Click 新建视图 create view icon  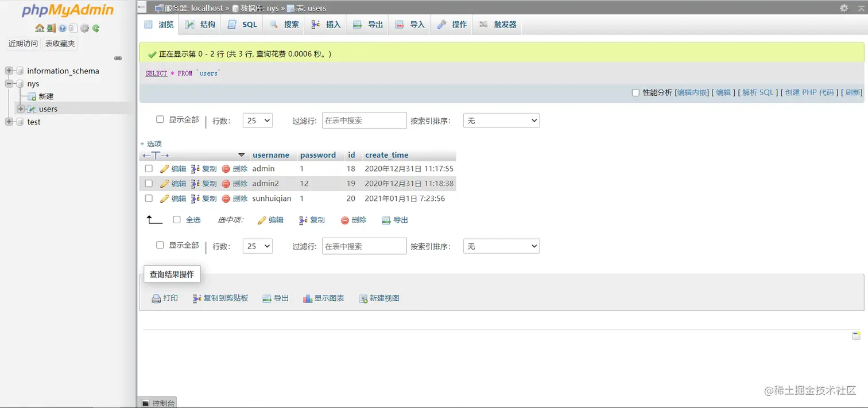[363, 298]
